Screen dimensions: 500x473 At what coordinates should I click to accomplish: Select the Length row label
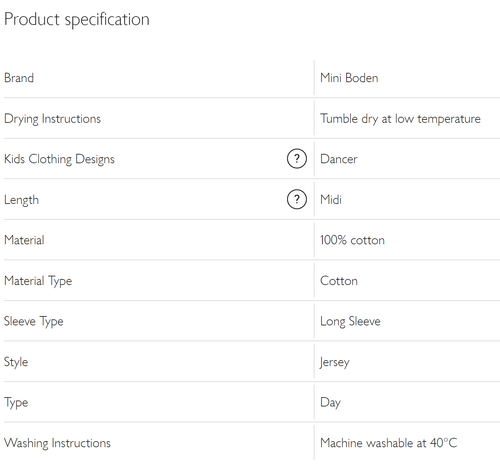[21, 200]
